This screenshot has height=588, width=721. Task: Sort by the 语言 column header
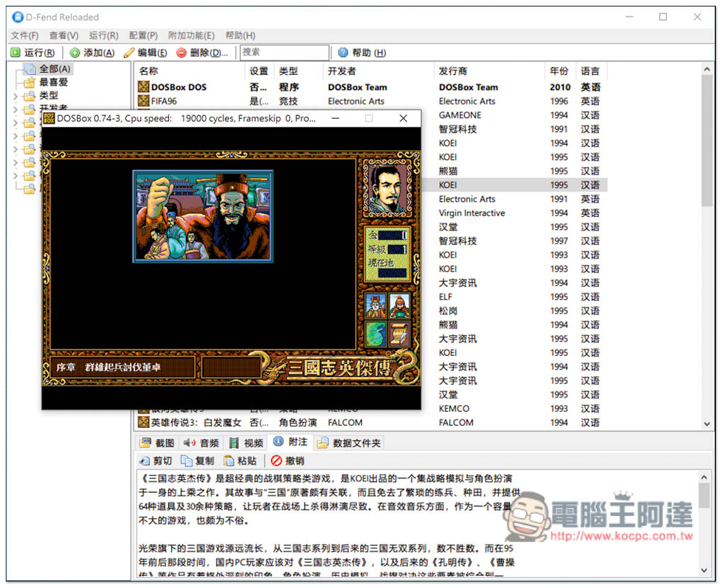(591, 71)
